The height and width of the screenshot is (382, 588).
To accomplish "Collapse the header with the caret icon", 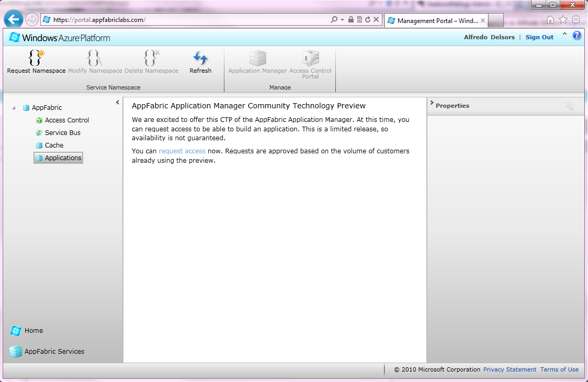I will point(564,35).
